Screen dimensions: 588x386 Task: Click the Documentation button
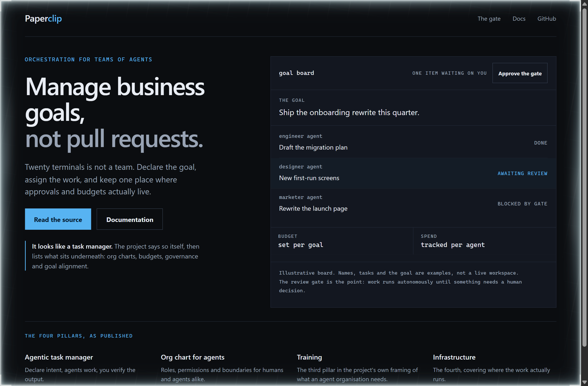[130, 219]
